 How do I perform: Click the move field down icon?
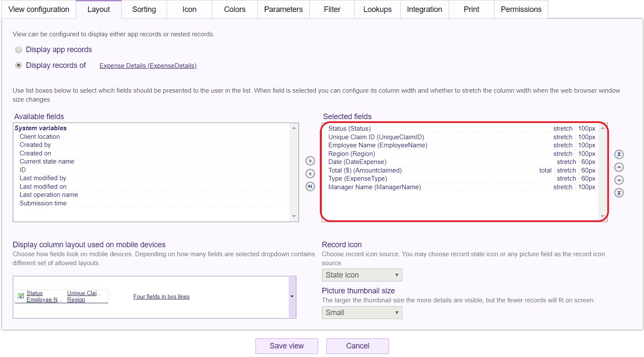click(x=619, y=180)
